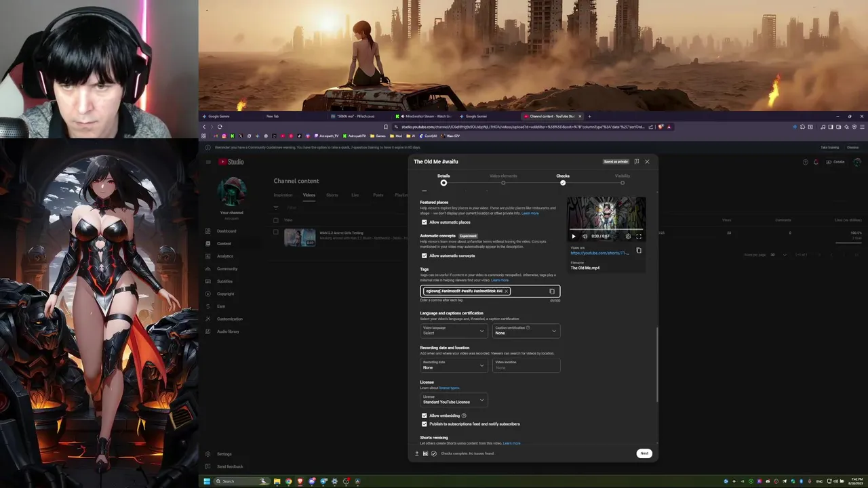Open Learn more link under Shorts remixing
This screenshot has width=868, height=488.
[512, 443]
